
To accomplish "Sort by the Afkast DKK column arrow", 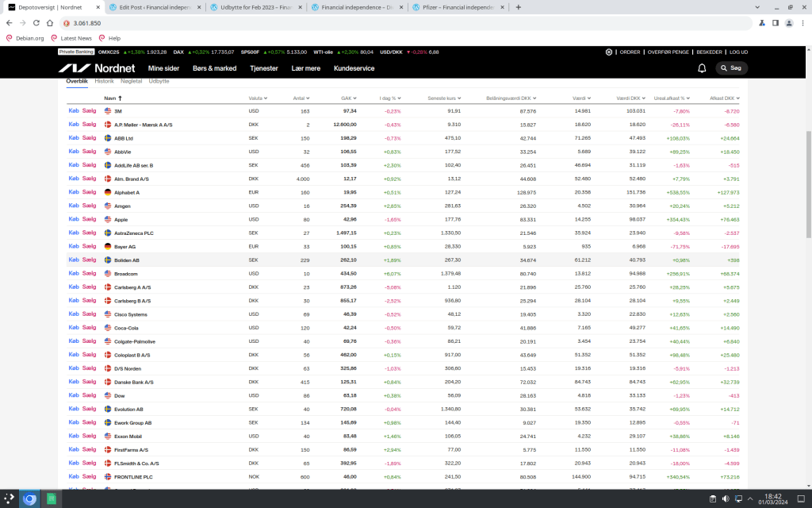I will [726, 98].
